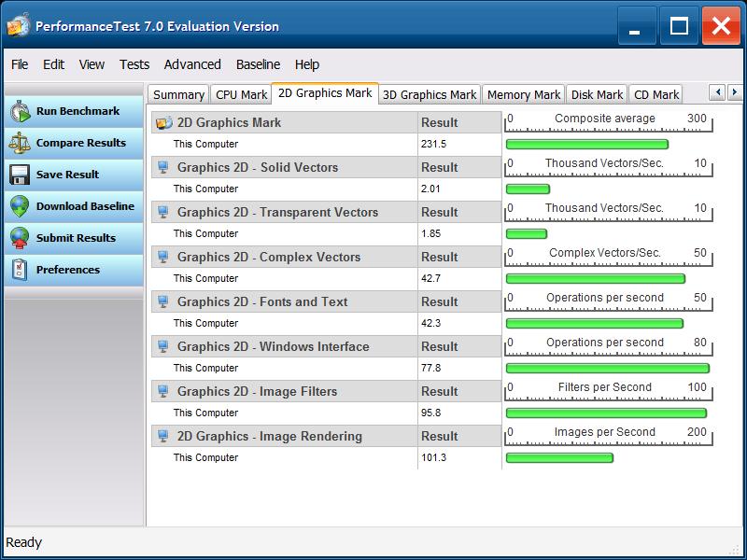Click the Submit Results button label
The image size is (747, 560).
[77, 238]
